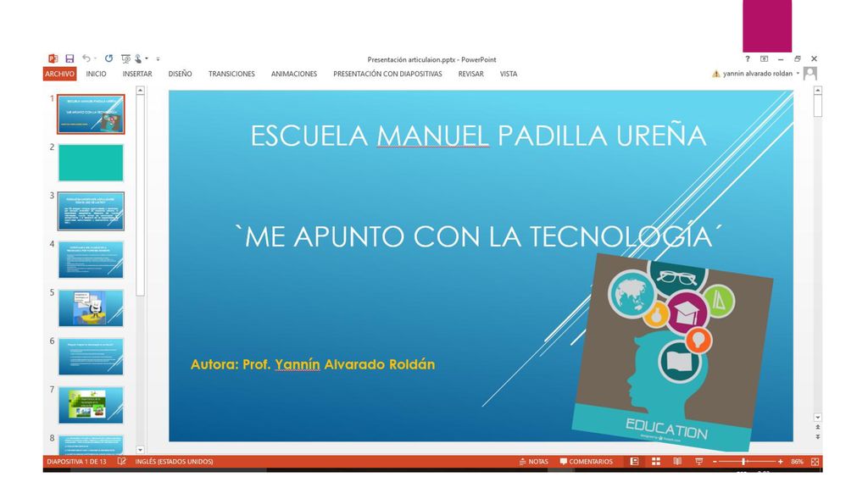Change language INGLÉS (ESTADOS UNIDOS) in status bar
The height and width of the screenshot is (488, 868).
[174, 462]
